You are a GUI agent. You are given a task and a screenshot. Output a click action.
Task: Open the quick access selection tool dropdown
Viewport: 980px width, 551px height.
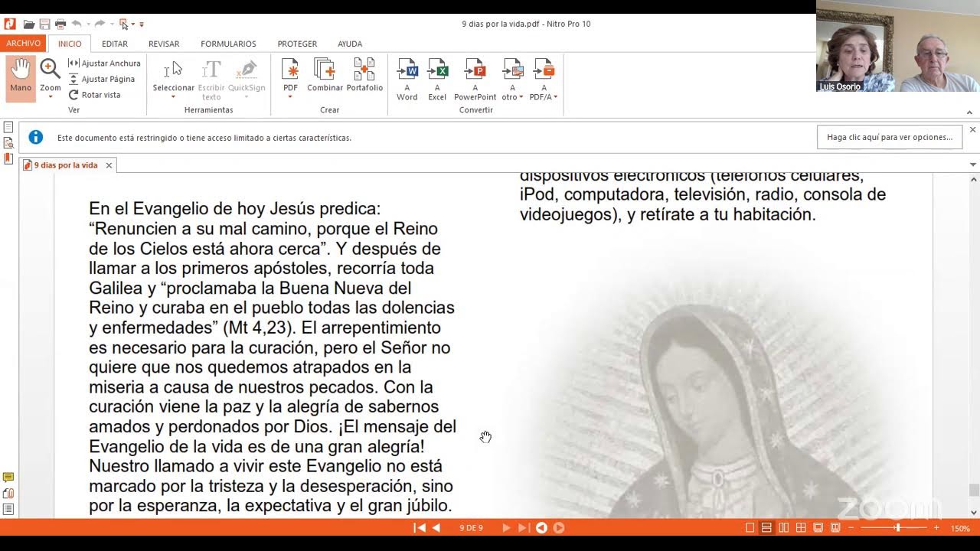[132, 24]
